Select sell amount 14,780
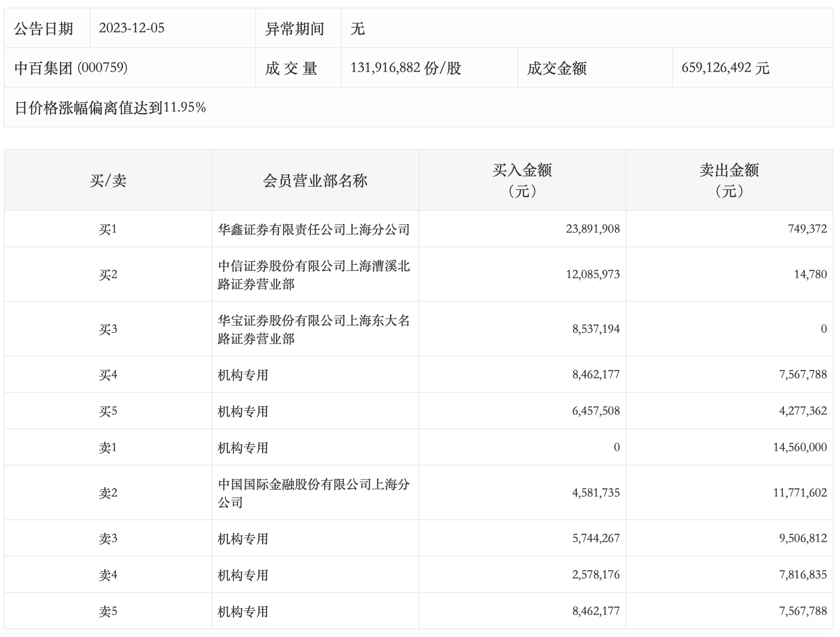 (811, 275)
